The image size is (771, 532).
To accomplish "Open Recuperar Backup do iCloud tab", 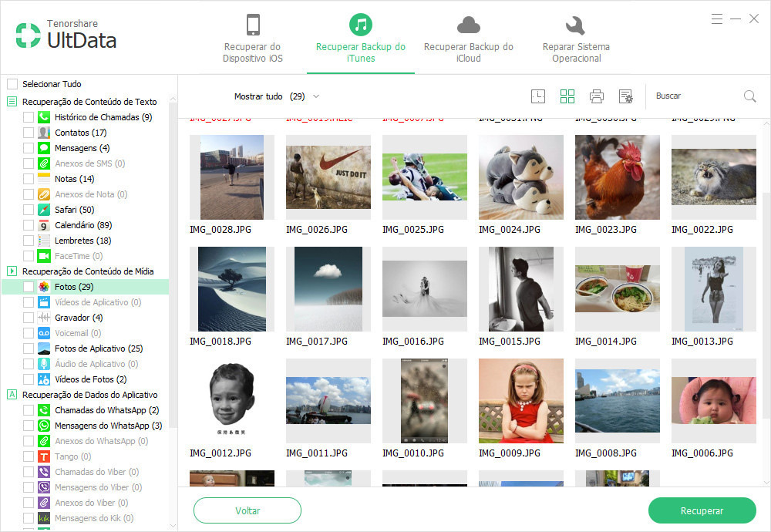I will coord(468,39).
